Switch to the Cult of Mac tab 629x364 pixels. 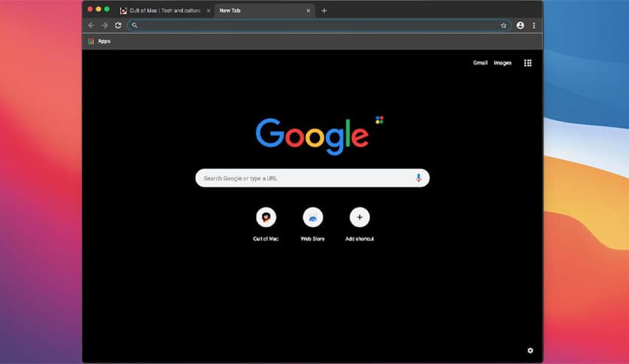pos(165,11)
